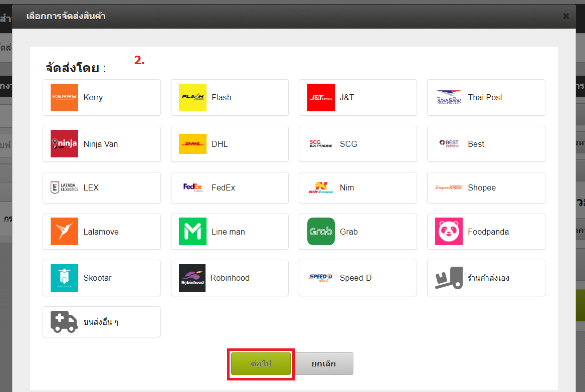
Task: Click the Nim Express logo
Action: pos(321,187)
